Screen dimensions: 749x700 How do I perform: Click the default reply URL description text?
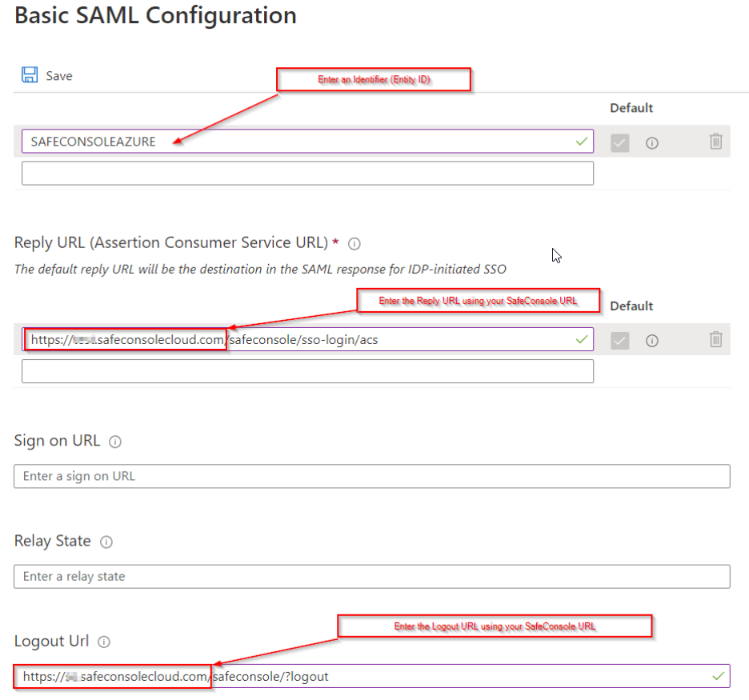click(x=260, y=270)
